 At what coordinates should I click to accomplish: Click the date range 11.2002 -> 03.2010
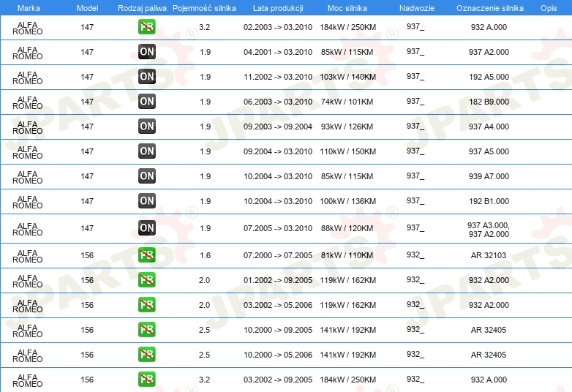[x=278, y=77]
